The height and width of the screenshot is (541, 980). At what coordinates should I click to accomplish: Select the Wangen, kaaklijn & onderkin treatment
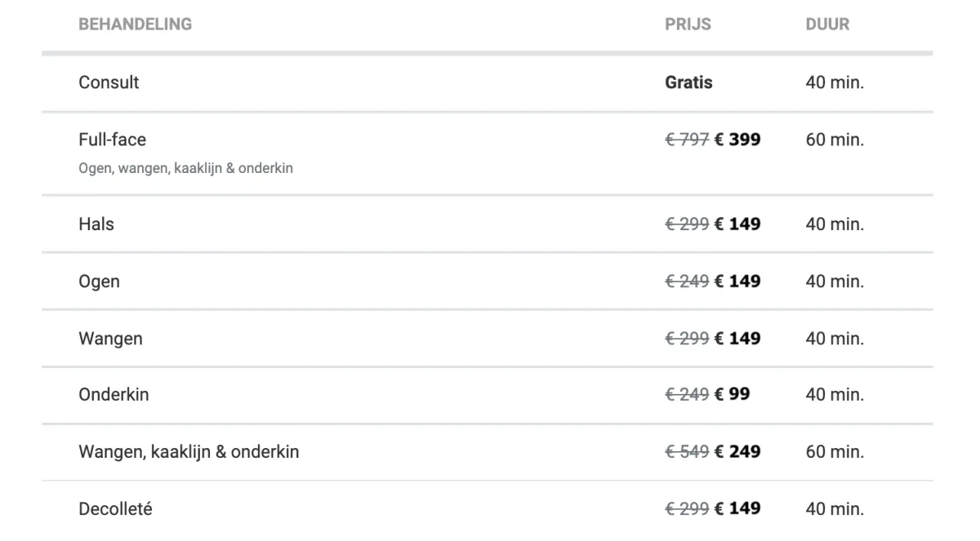(189, 451)
